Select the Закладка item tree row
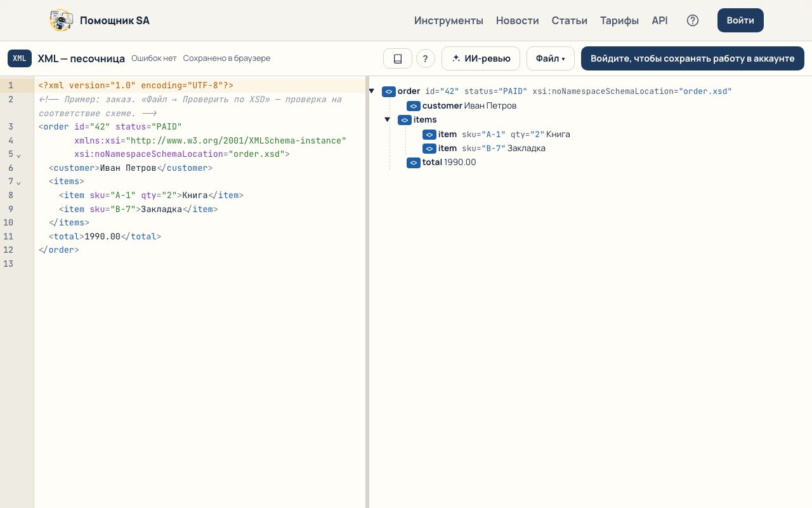Image resolution: width=812 pixels, height=508 pixels. coord(484,149)
